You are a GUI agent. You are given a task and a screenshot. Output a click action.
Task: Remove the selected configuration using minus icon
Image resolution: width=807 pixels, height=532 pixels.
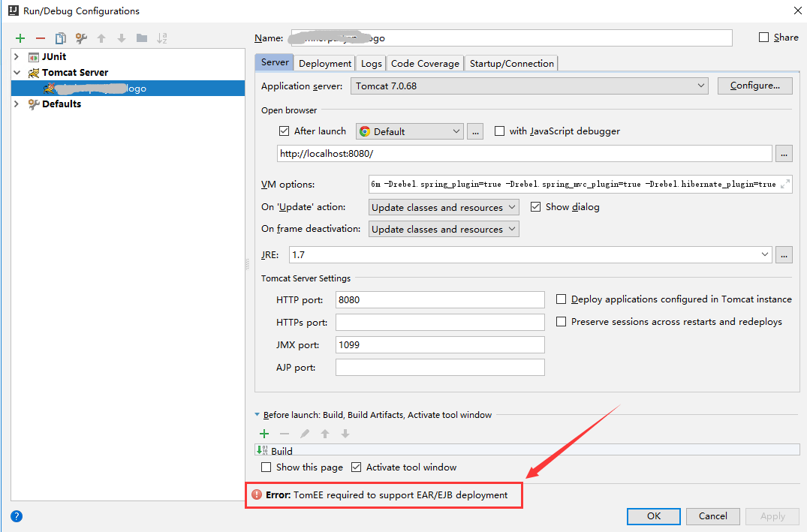click(40, 38)
